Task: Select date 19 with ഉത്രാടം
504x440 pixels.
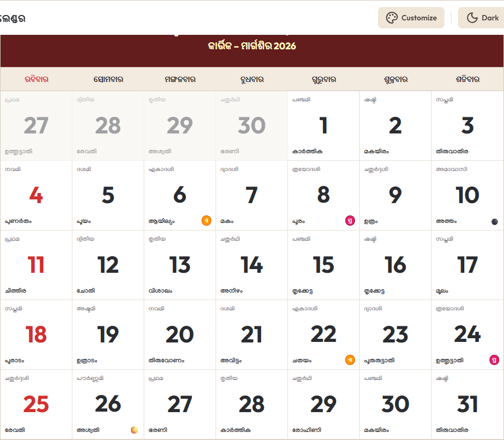Action: [x=108, y=335]
